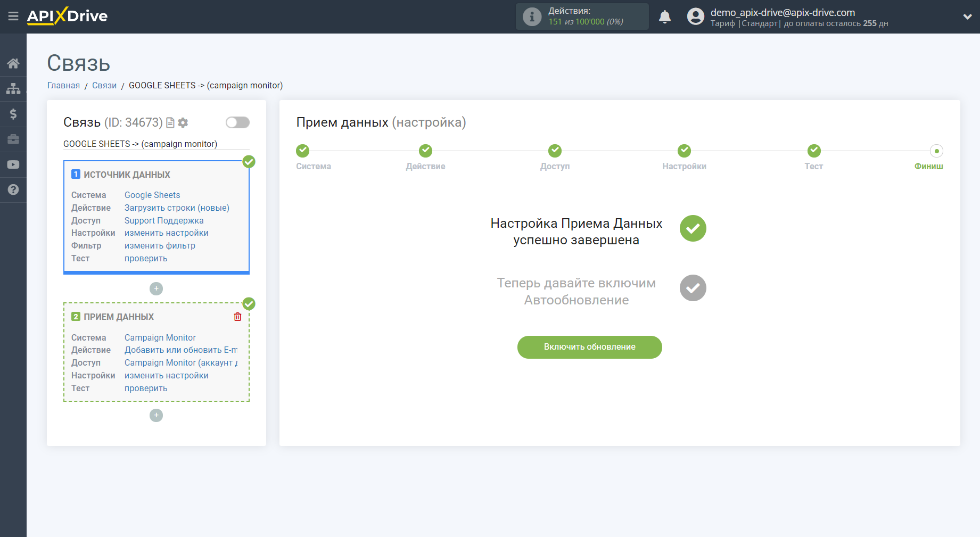The width and height of the screenshot is (980, 537).
Task: Click the Включить обновление button
Action: 590,347
